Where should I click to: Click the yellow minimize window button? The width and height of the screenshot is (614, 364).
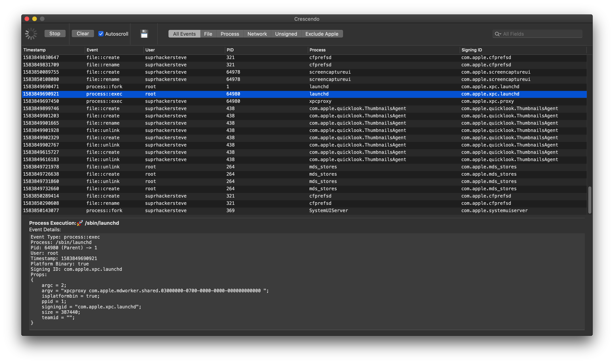click(x=35, y=19)
